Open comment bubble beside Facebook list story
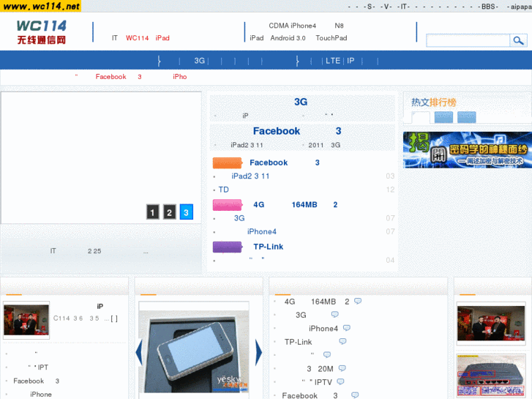The width and height of the screenshot is (532, 399). pos(355,395)
